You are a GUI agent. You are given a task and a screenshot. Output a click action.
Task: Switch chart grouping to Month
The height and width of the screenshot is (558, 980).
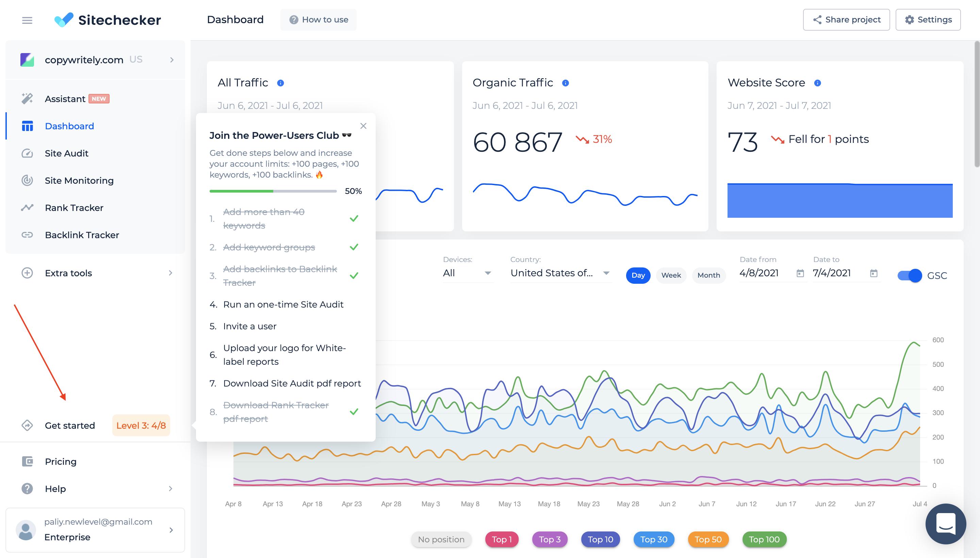point(709,275)
